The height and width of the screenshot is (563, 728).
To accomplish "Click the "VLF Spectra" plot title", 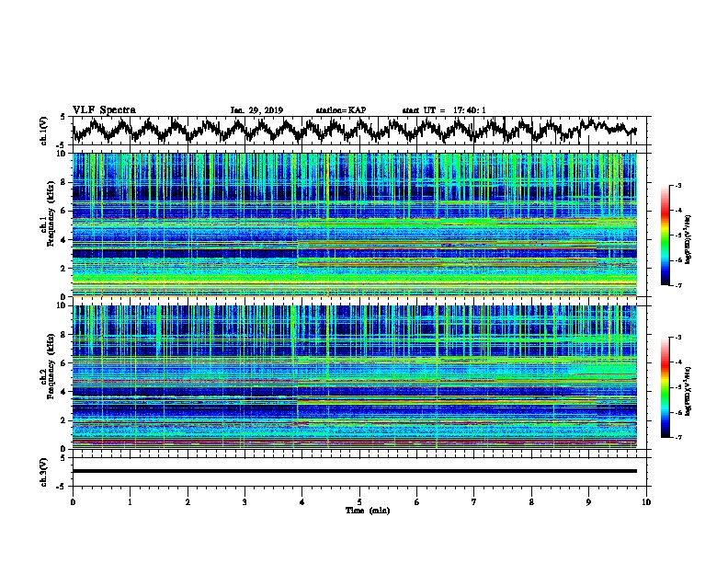I will 104,109.
